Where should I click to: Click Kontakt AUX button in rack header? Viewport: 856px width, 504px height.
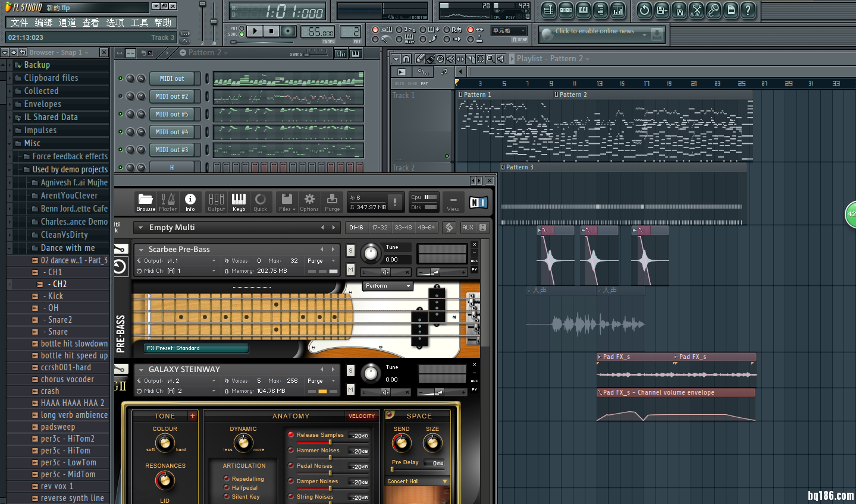click(x=468, y=227)
